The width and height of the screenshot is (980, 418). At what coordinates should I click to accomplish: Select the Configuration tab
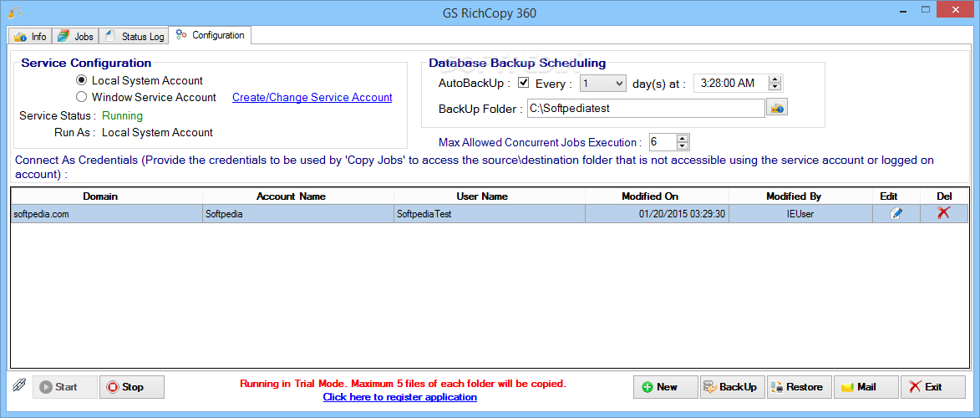click(x=211, y=35)
